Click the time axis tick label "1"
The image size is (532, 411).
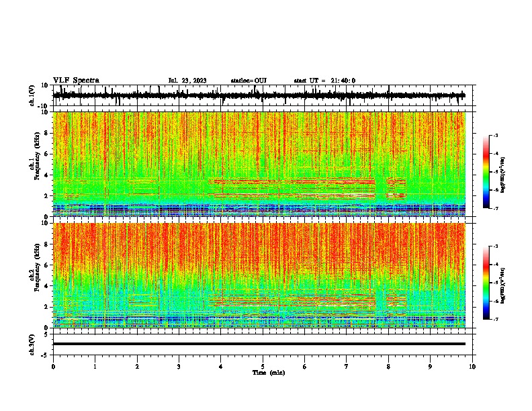[x=95, y=367]
